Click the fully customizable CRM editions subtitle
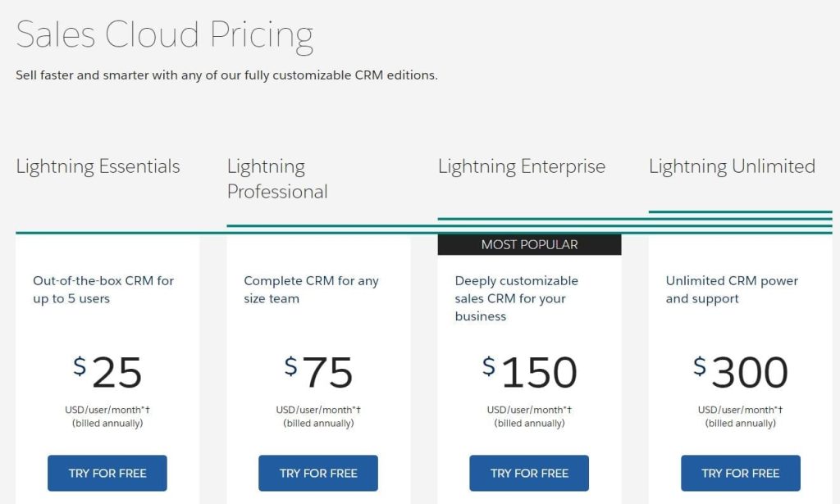840x504 pixels. pos(226,75)
